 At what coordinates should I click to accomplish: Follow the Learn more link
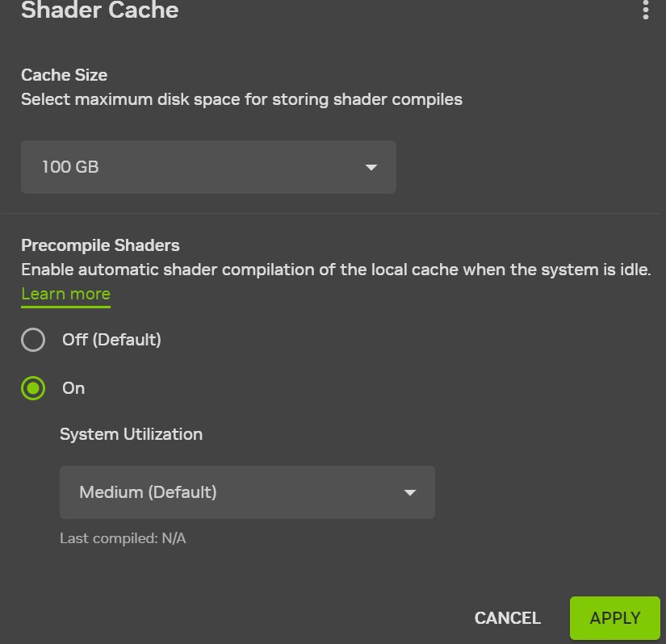(x=65, y=294)
